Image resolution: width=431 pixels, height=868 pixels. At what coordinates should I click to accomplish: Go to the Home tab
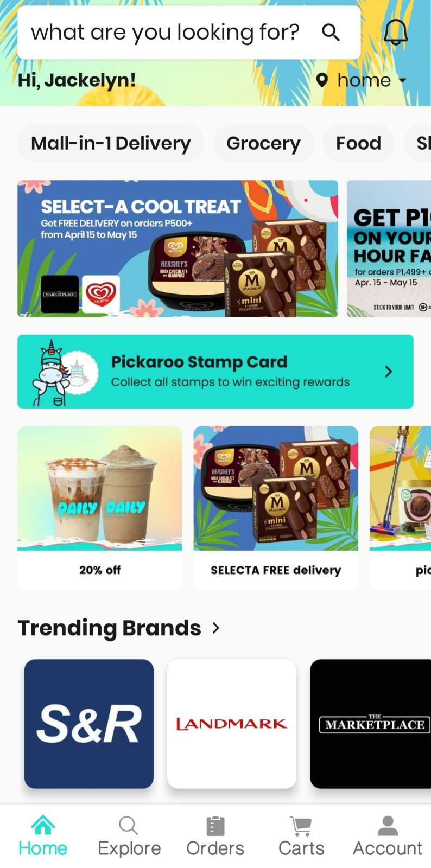(43, 835)
